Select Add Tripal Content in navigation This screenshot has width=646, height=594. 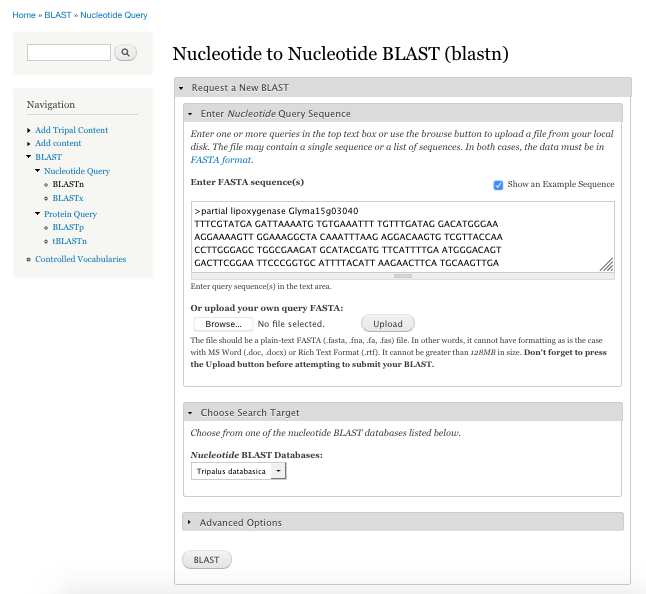(71, 130)
